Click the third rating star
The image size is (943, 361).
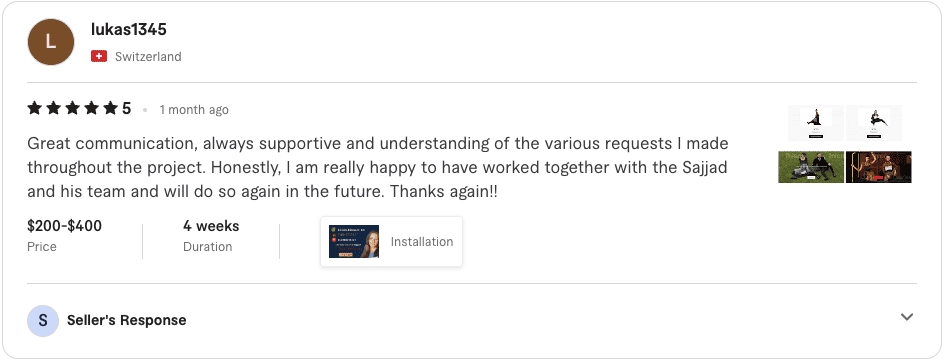(x=72, y=108)
